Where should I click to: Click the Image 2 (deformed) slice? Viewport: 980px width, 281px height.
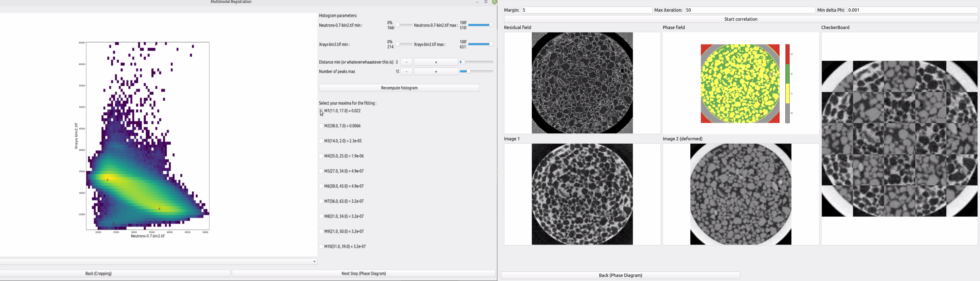click(x=741, y=194)
